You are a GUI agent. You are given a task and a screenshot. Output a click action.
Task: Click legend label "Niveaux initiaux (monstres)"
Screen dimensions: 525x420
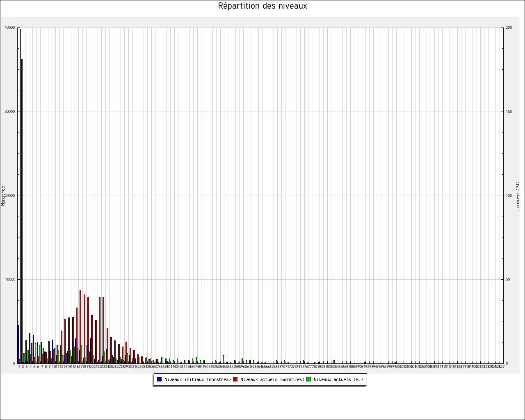coord(197,379)
